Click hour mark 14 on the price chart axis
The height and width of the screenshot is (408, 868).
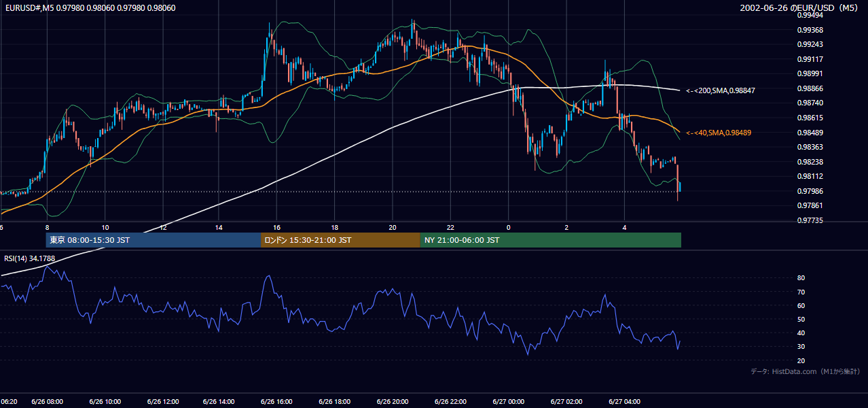(x=219, y=228)
